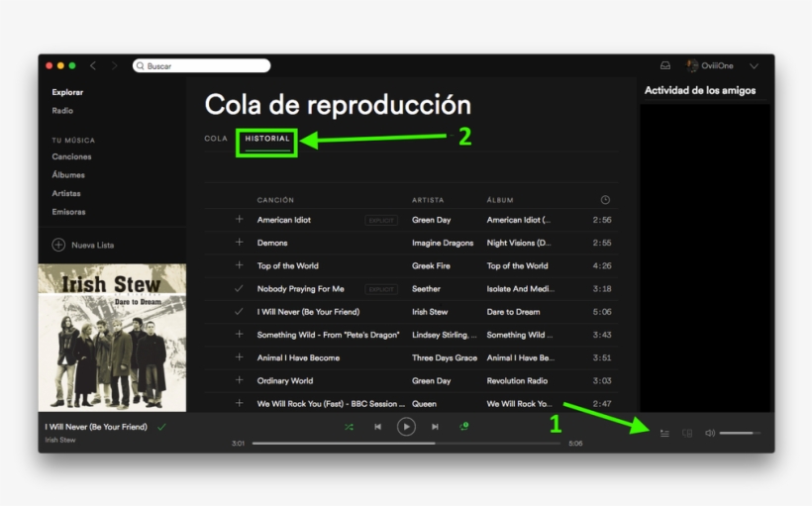The width and height of the screenshot is (812, 506).
Task: Open artist Greek Fire
Action: (x=431, y=265)
